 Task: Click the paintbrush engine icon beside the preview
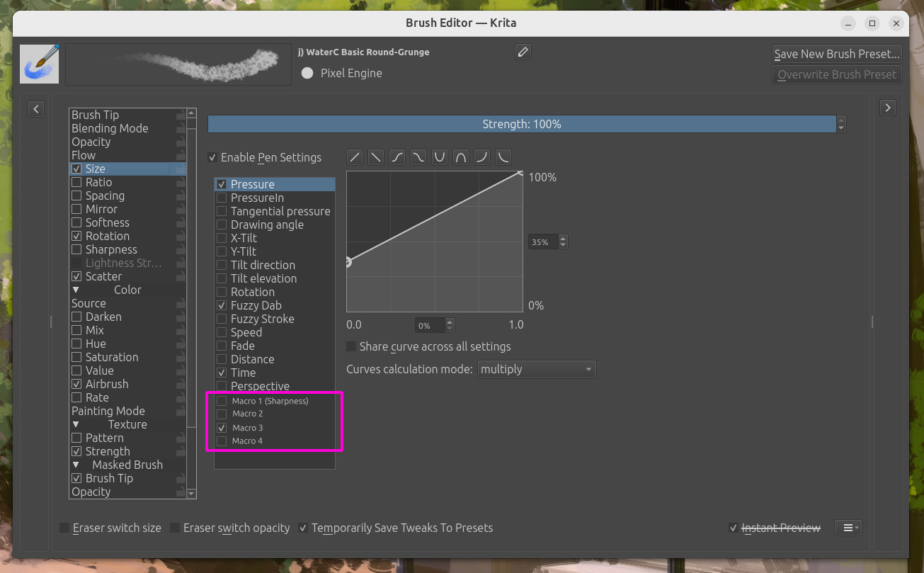pos(39,64)
